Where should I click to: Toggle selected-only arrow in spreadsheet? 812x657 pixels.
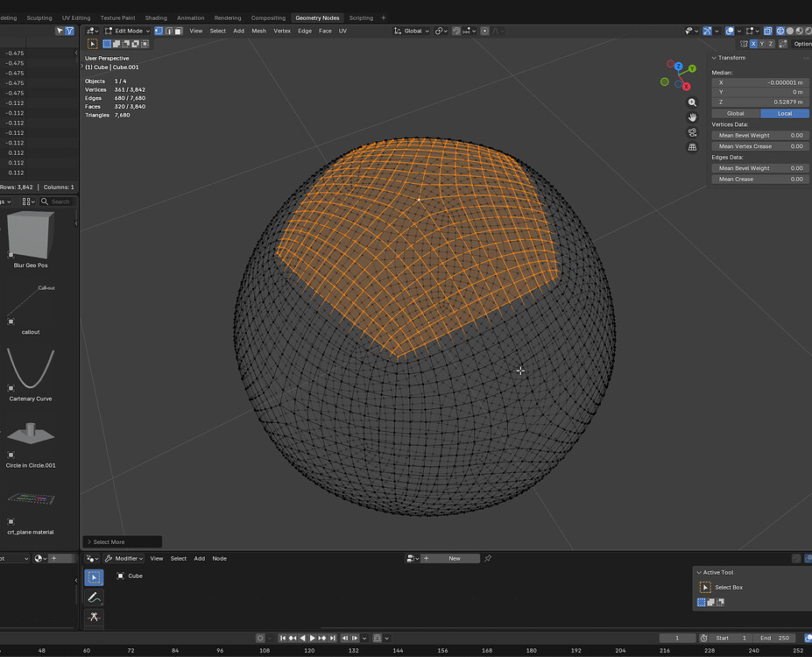tap(60, 31)
